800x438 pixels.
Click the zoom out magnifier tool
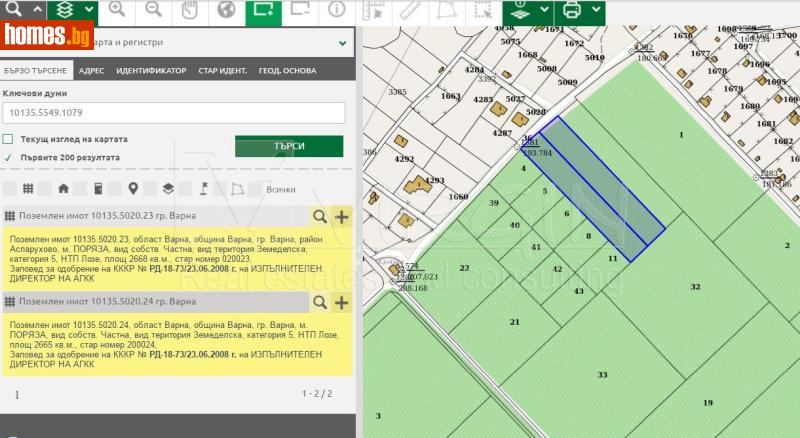pyautogui.click(x=153, y=11)
